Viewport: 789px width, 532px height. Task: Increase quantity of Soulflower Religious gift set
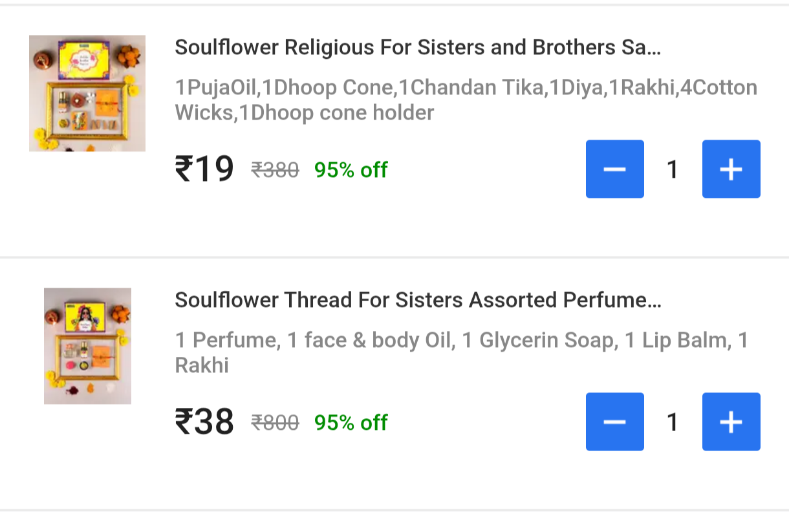pos(731,169)
